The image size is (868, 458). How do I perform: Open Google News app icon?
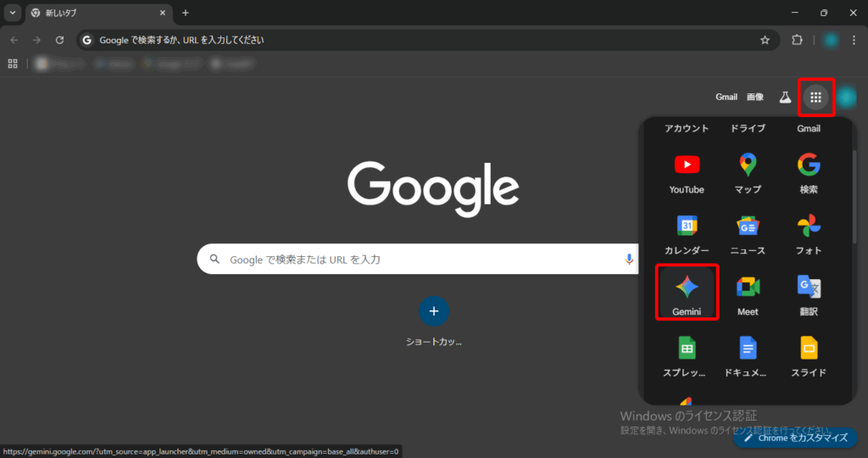click(748, 232)
